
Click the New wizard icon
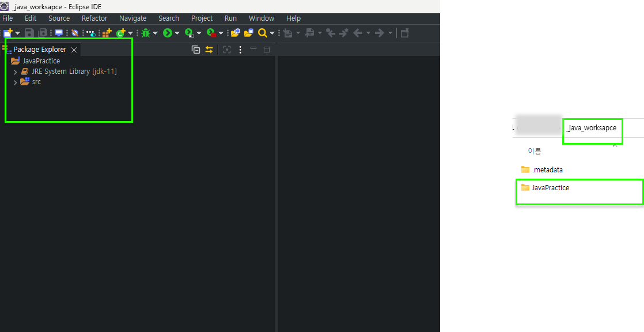click(8, 33)
